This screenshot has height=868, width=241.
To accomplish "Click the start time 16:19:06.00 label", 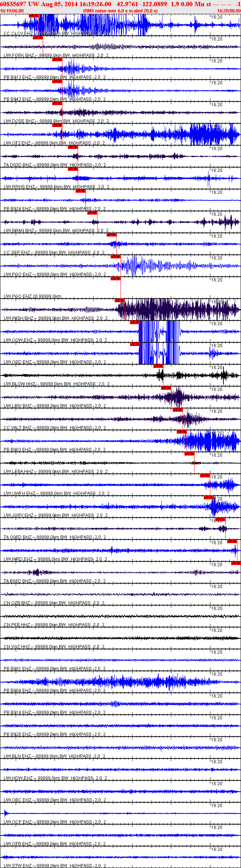I will (12, 11).
